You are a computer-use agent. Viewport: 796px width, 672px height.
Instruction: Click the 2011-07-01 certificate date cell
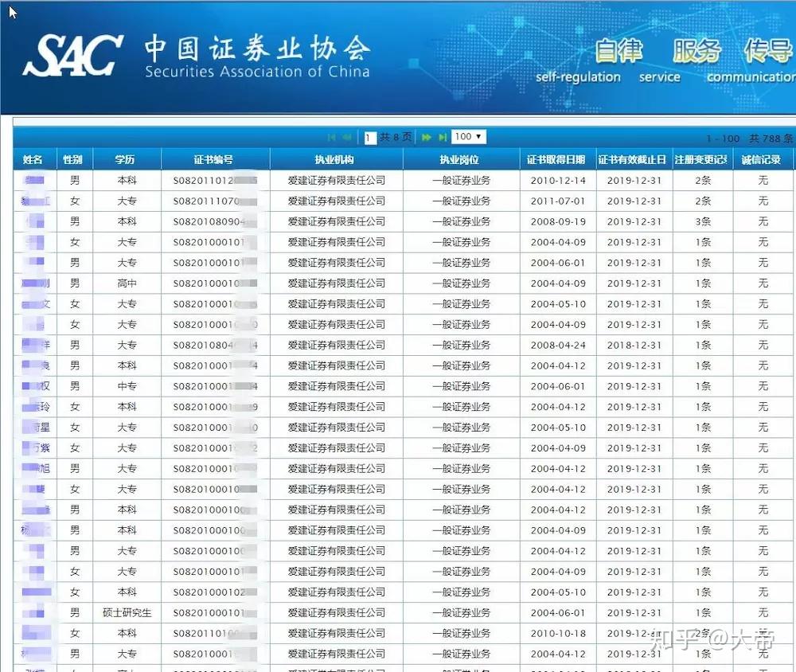[558, 201]
